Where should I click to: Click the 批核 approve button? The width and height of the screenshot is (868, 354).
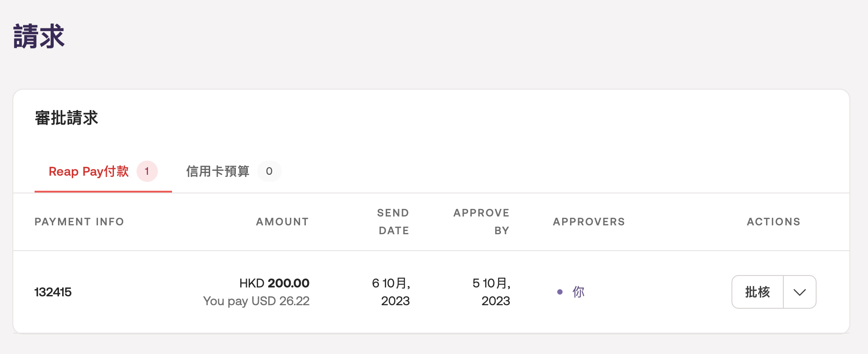coord(757,292)
